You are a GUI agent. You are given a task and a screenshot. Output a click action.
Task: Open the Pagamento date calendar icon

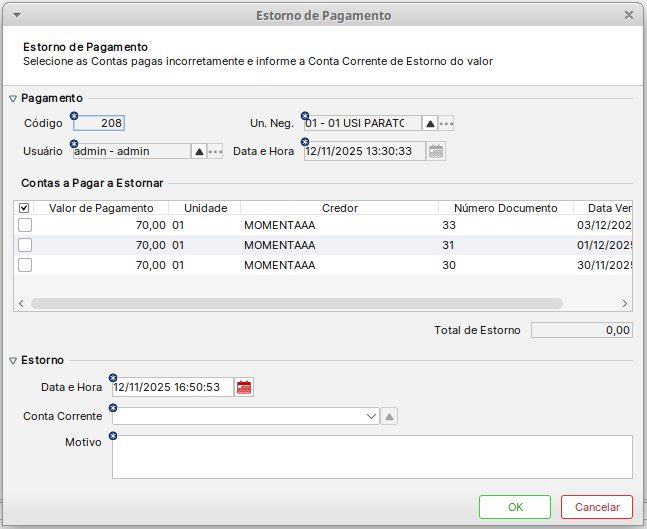point(436,151)
